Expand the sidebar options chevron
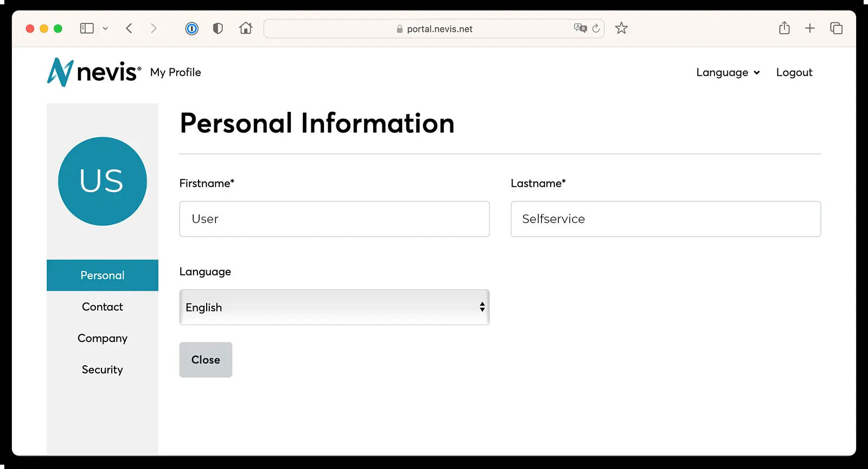The height and width of the screenshot is (469, 868). pyautogui.click(x=105, y=28)
